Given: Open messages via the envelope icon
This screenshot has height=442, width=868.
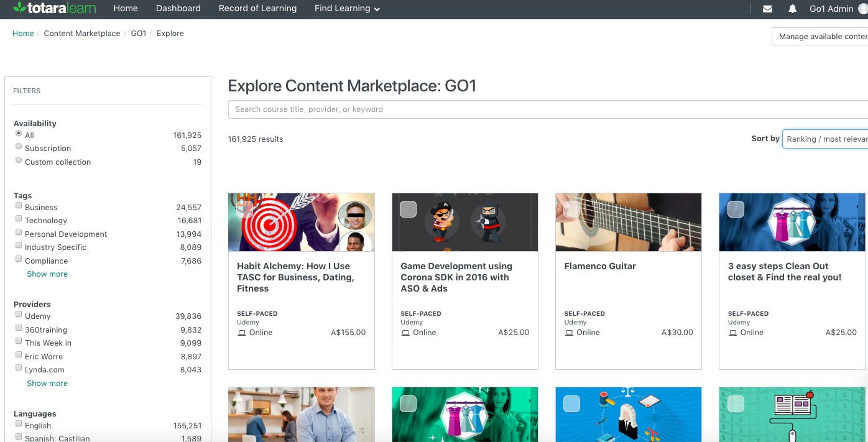Looking at the screenshot, I should [767, 9].
